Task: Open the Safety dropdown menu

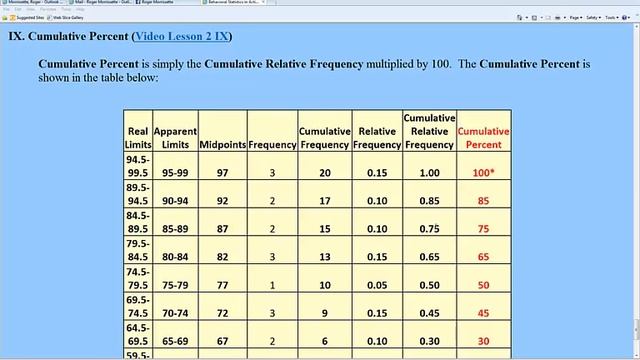Action: point(594,18)
